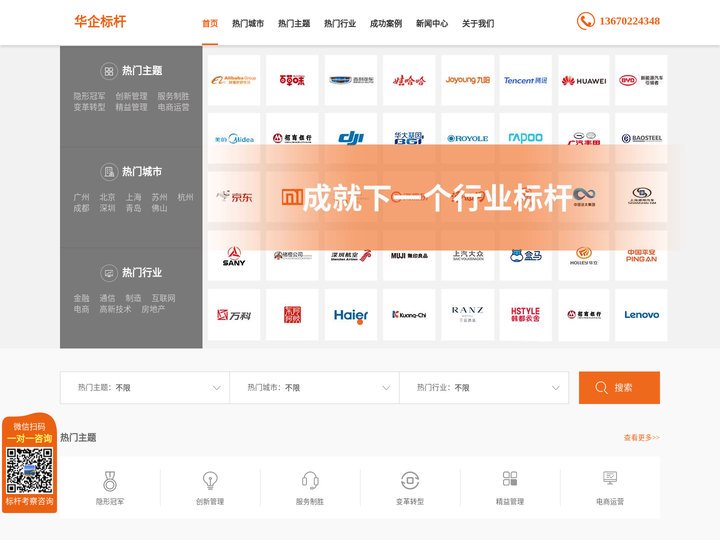The width and height of the screenshot is (720, 540).
Task: Click the 精益管理 grid icon
Action: click(510, 478)
